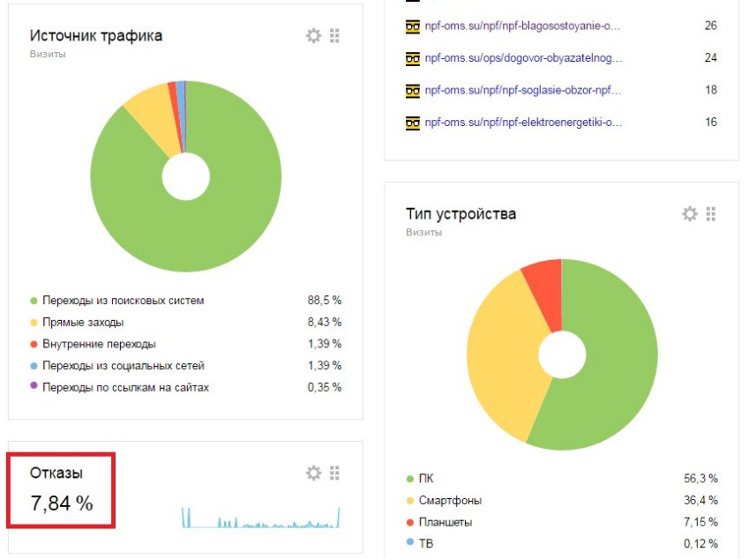The height and width of the screenshot is (559, 756).
Task: Select legend label ТВ
Action: pyautogui.click(x=426, y=544)
